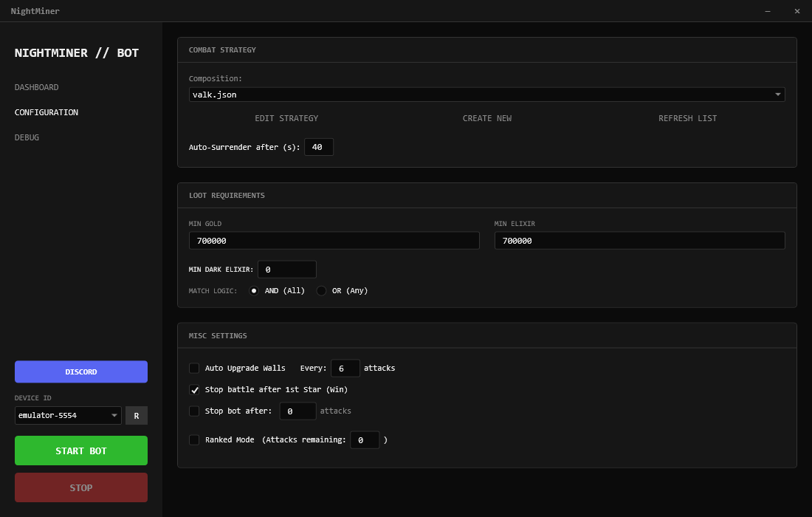This screenshot has height=517, width=812.
Task: Select the AND (All) match logic
Action: (x=254, y=291)
